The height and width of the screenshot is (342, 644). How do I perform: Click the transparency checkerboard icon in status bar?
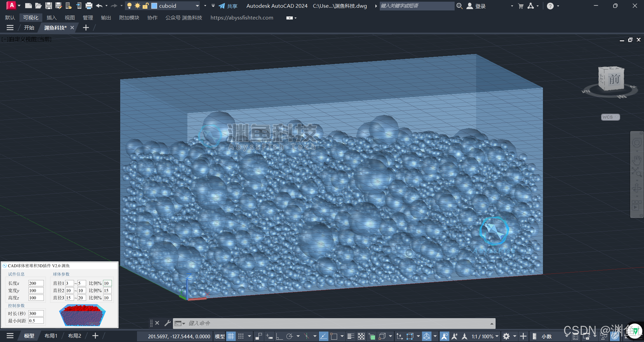(361, 336)
